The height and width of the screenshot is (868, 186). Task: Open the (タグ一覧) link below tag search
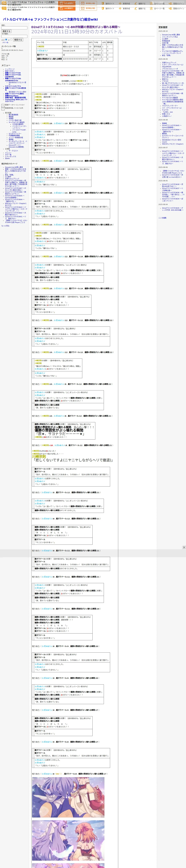(5, 42)
